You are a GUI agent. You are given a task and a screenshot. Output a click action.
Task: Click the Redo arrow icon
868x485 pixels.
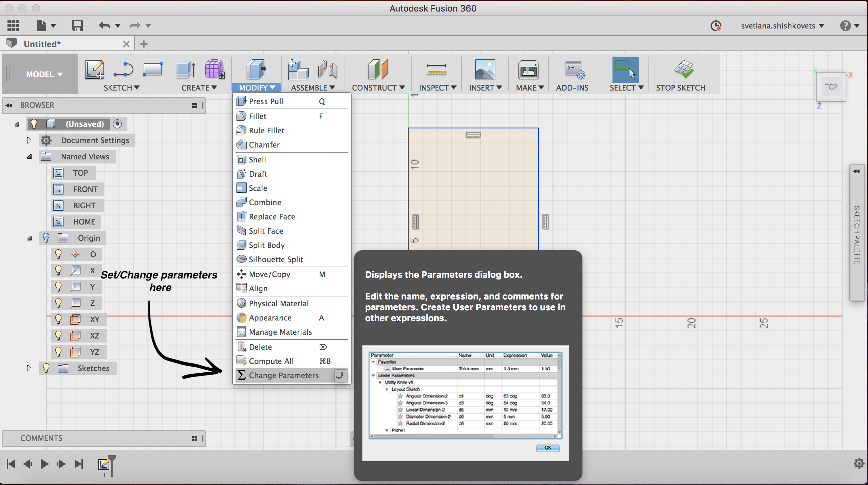click(135, 25)
